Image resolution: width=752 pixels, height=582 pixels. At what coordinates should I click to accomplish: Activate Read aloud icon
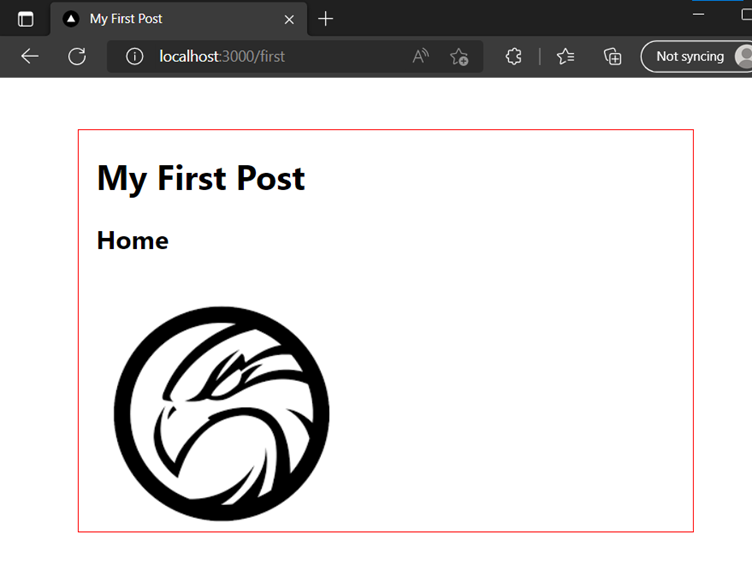pos(421,57)
